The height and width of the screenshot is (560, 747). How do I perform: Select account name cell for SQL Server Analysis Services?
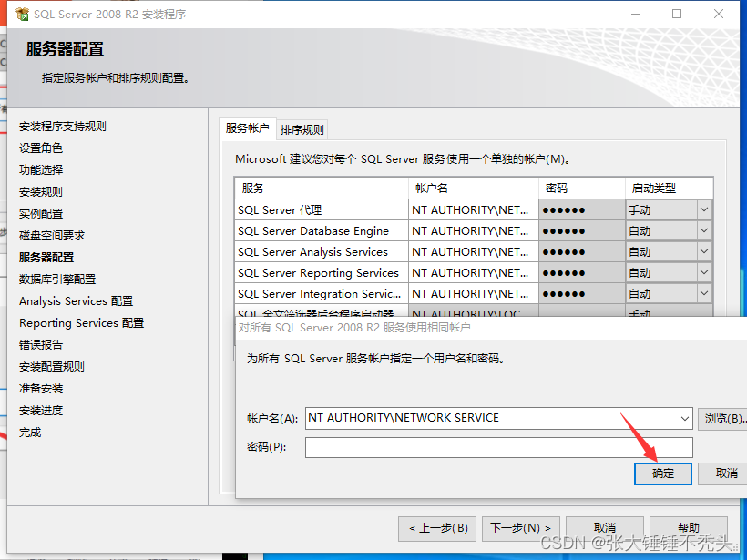(x=474, y=252)
